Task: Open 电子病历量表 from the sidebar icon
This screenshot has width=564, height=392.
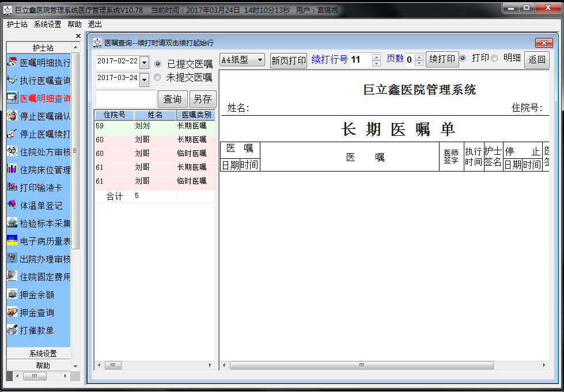Action: [x=12, y=241]
